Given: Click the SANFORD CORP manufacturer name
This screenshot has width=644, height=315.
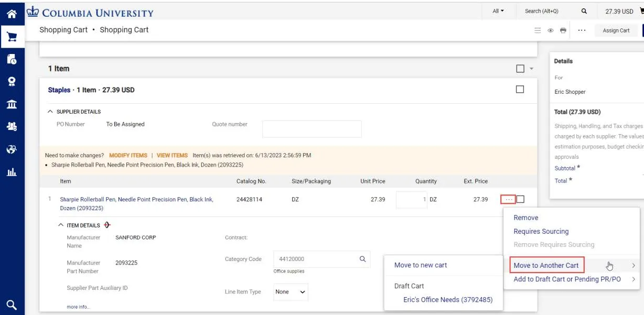Looking at the screenshot, I should pyautogui.click(x=136, y=237).
